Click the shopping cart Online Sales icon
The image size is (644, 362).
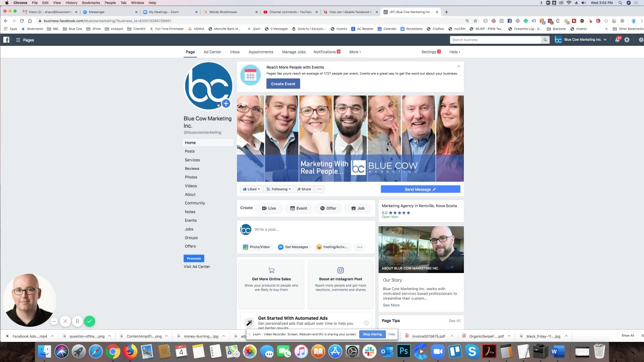click(x=271, y=270)
